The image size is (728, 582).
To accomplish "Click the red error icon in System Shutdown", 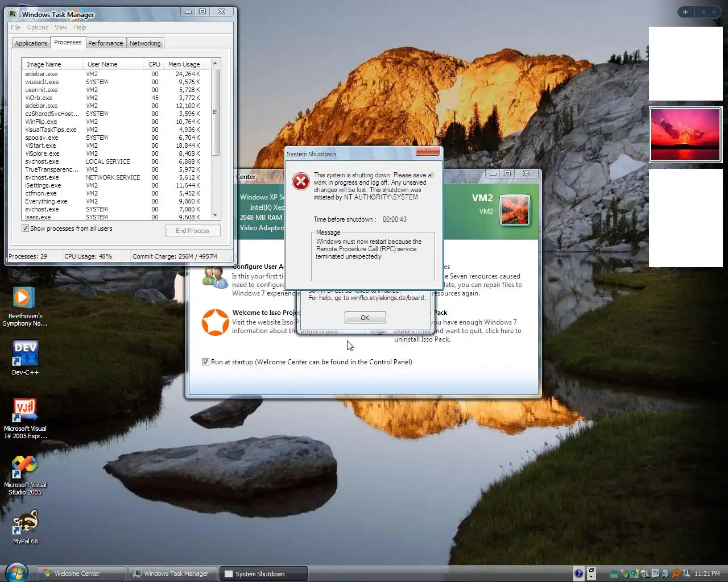I will [x=301, y=182].
